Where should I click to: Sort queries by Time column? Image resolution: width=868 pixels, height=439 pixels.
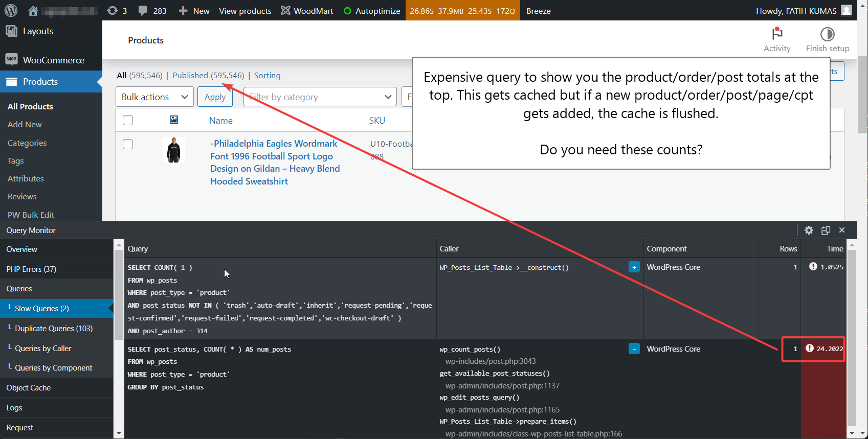pyautogui.click(x=835, y=248)
